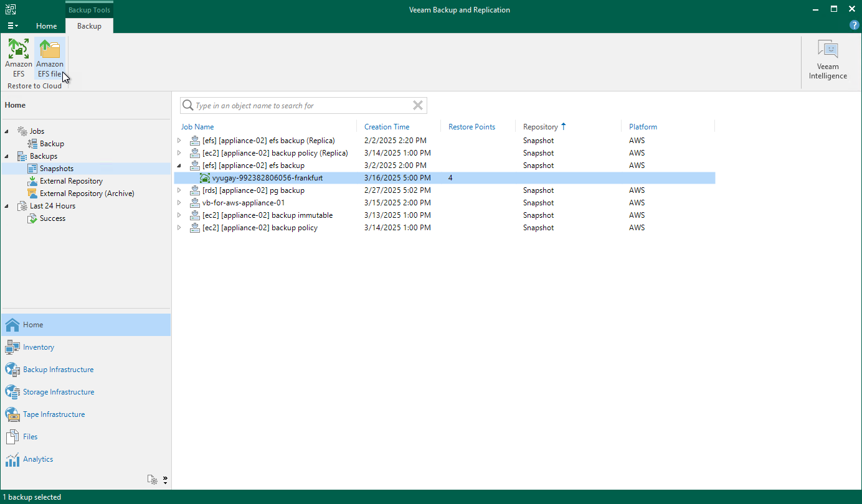
Task: Select Last 24 Hours tree node
Action: pos(52,206)
